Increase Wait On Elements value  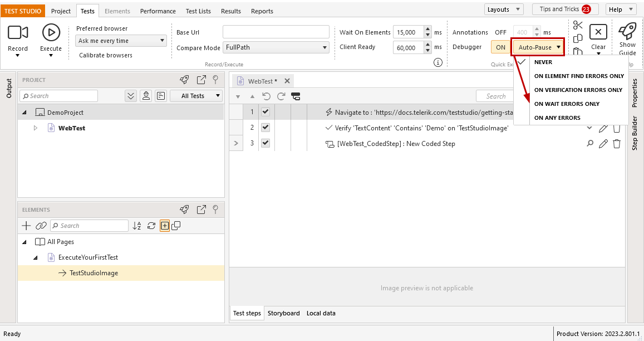click(x=428, y=30)
